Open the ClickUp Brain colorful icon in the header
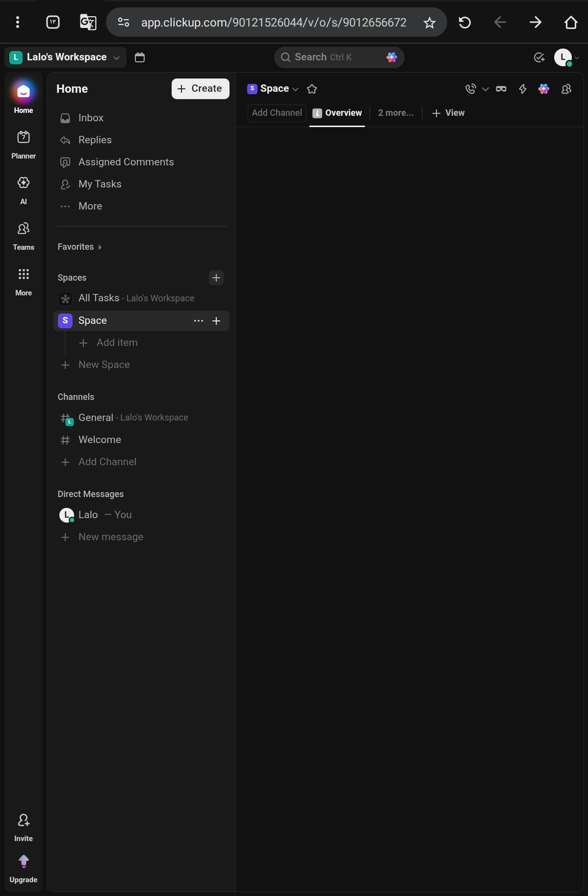This screenshot has height=896, width=588. (544, 89)
